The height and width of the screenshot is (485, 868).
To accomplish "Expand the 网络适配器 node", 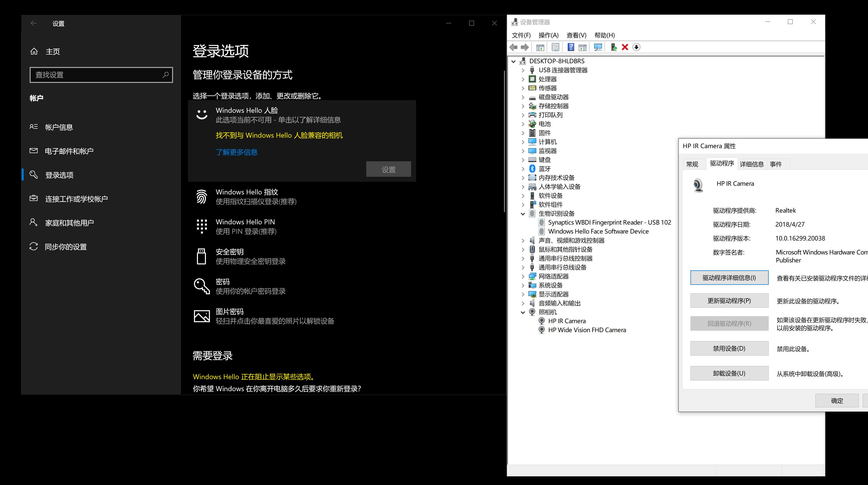I will tap(523, 276).
